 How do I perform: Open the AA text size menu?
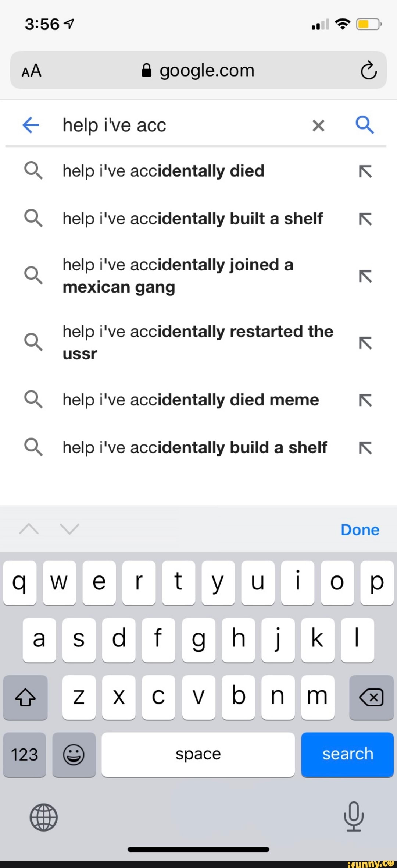tap(31, 71)
